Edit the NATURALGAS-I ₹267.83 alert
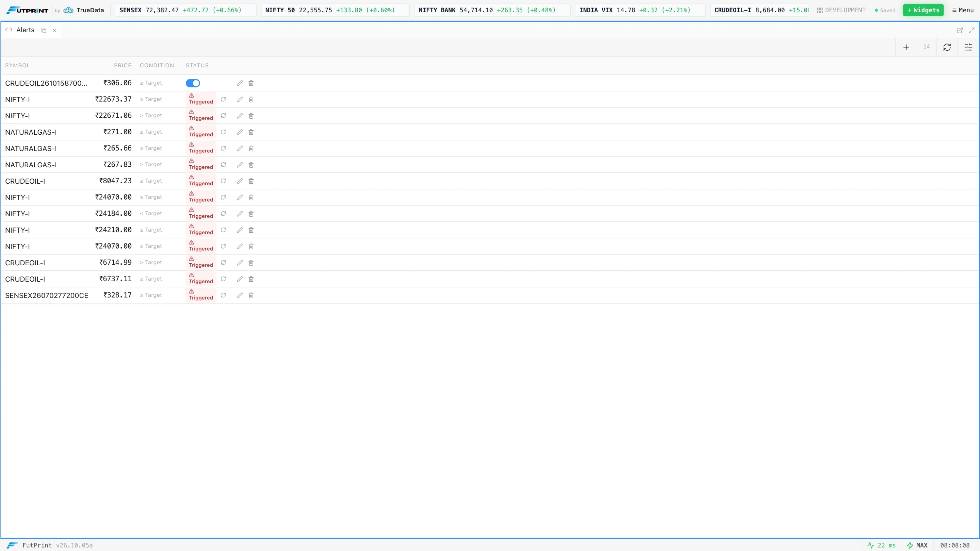The height and width of the screenshot is (551, 980). 240,165
